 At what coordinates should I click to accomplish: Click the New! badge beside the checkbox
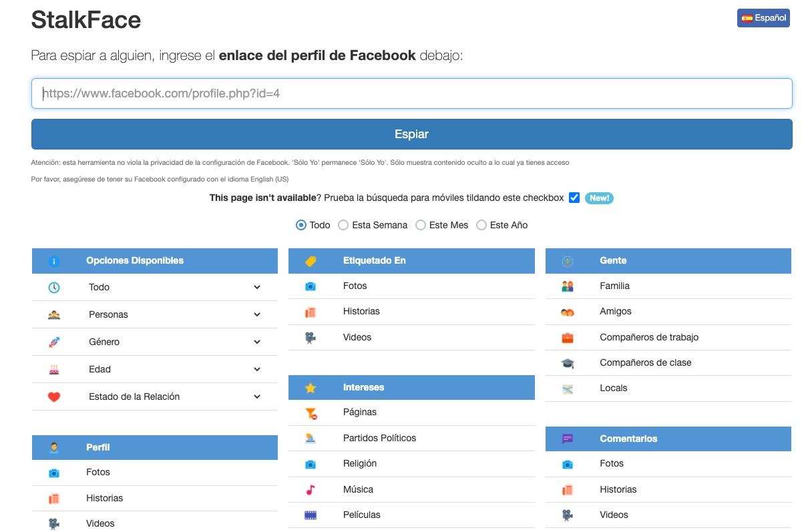tap(599, 198)
